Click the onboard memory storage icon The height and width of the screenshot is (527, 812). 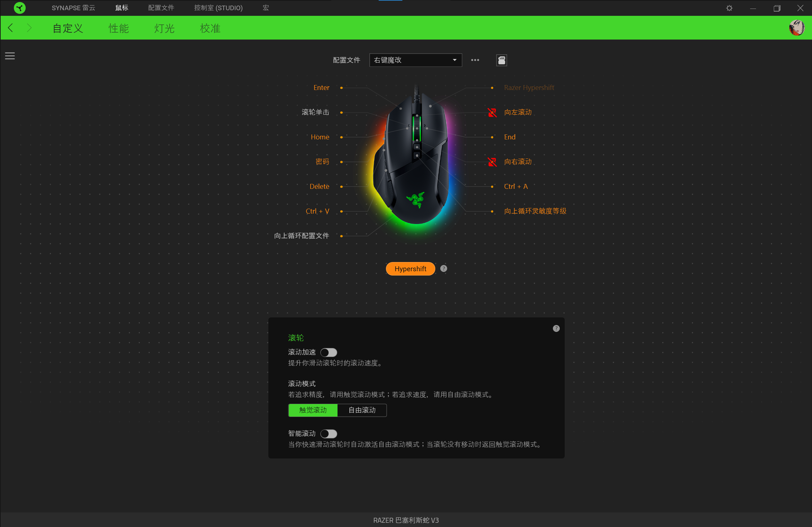tap(501, 60)
